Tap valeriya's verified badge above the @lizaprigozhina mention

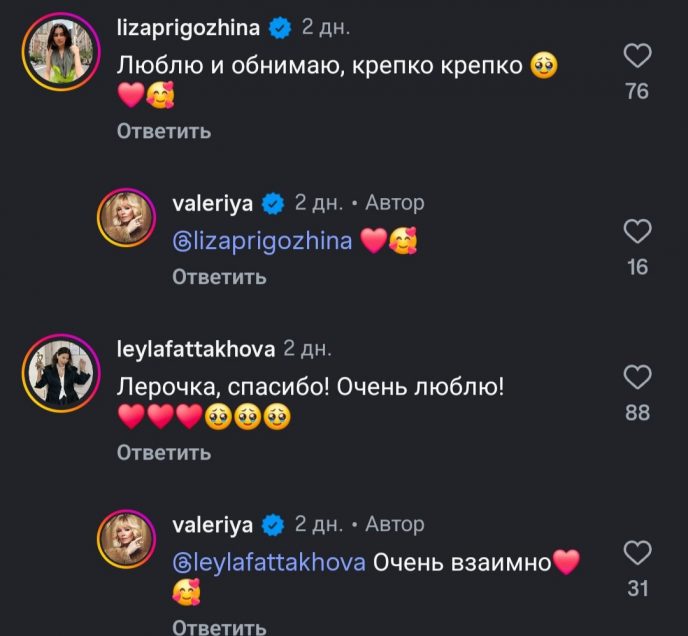(273, 204)
